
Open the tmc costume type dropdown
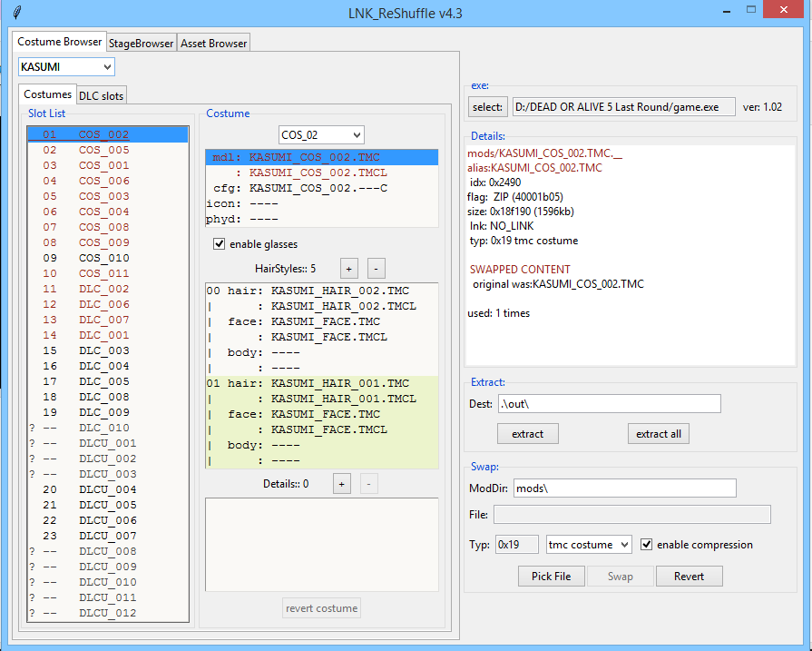589,545
